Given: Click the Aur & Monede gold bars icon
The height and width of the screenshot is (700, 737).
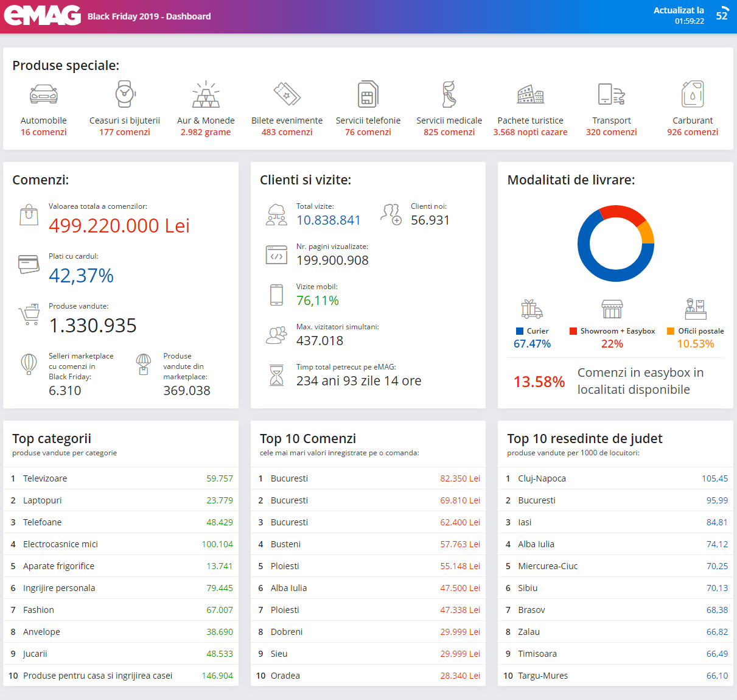Looking at the screenshot, I should coord(206,94).
